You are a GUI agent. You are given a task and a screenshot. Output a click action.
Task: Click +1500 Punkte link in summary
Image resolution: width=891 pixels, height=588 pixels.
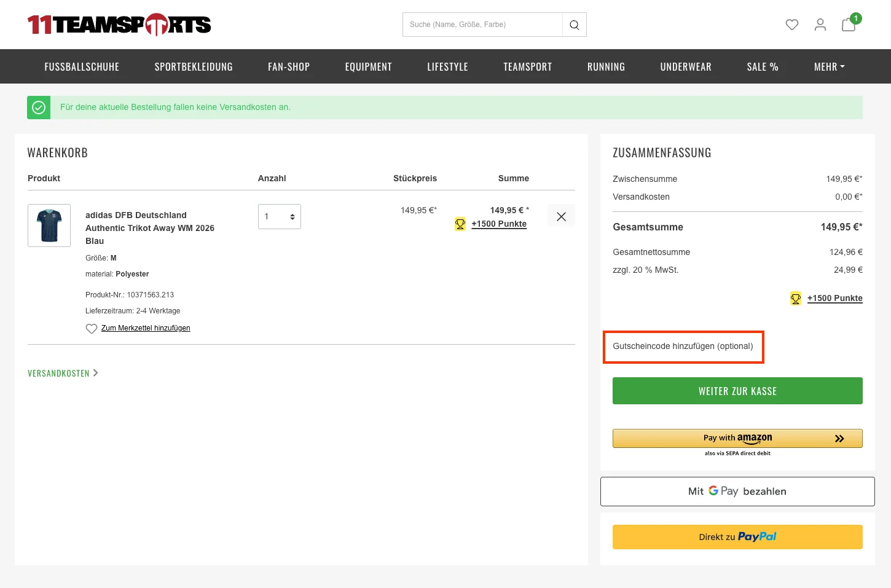[835, 298]
